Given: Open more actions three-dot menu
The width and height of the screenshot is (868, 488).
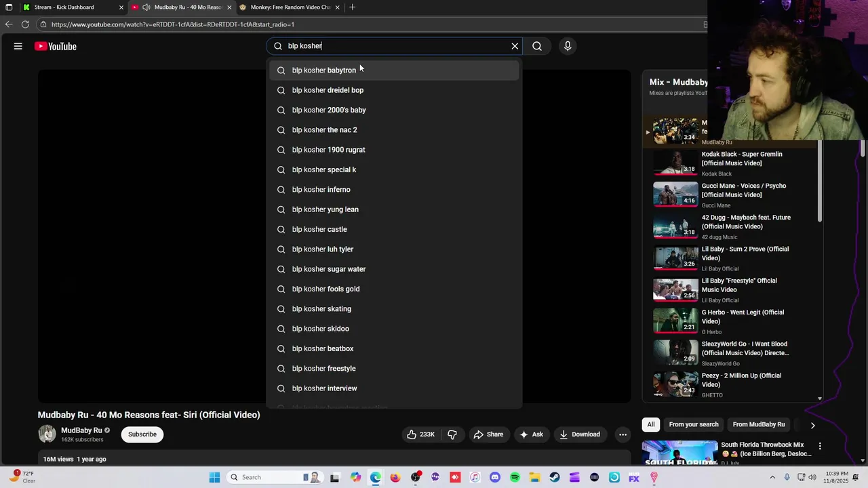Looking at the screenshot, I should [623, 434].
